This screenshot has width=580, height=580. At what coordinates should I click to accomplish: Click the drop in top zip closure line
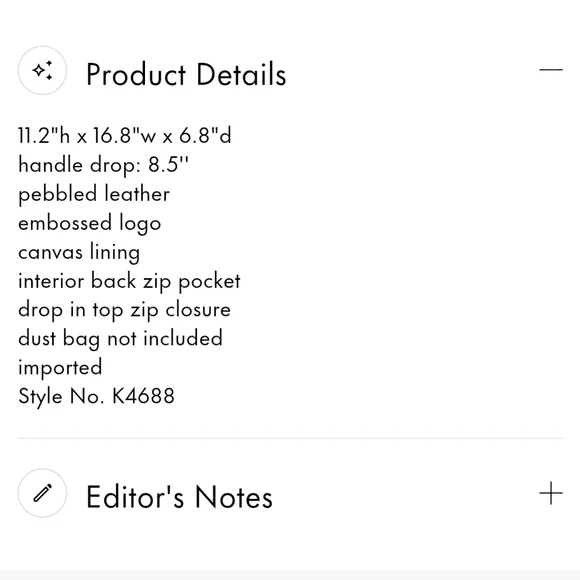pyautogui.click(x=124, y=310)
